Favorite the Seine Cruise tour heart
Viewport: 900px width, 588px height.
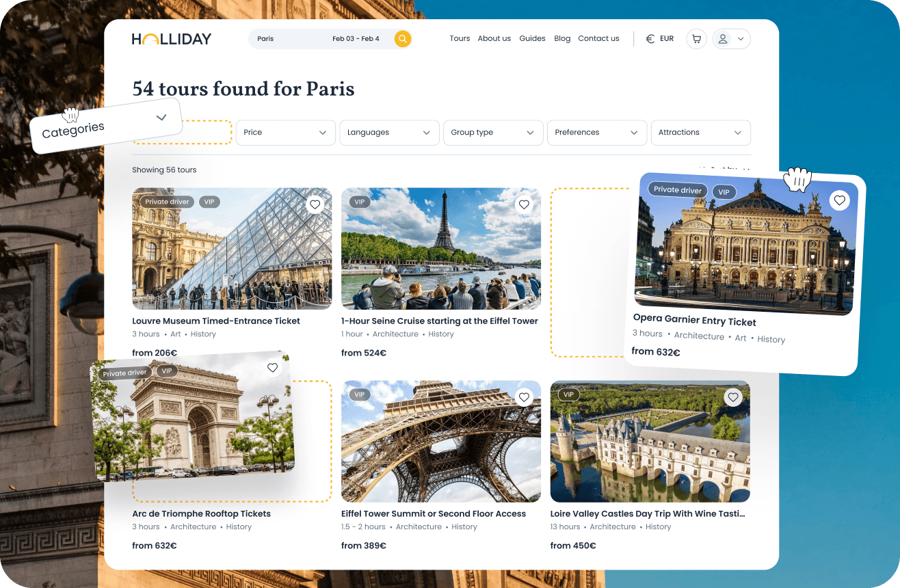coord(524,204)
